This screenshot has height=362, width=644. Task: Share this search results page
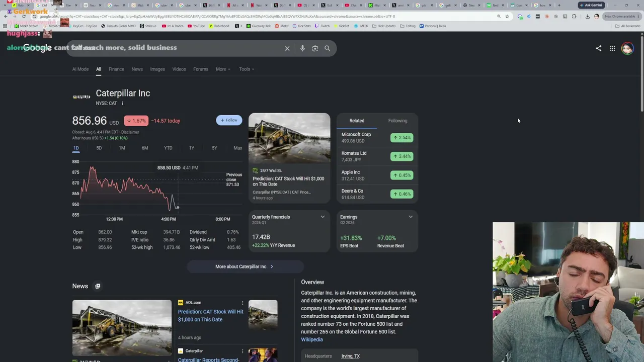pyautogui.click(x=598, y=48)
